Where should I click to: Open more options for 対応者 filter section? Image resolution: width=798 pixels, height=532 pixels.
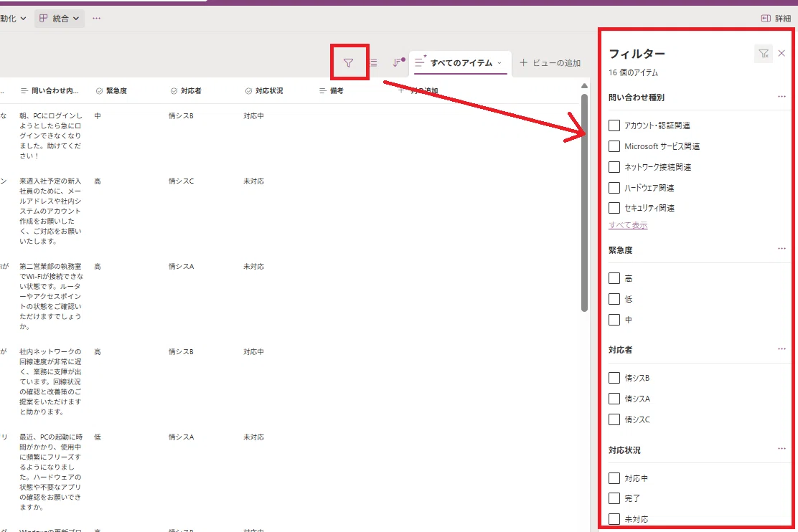coord(781,349)
